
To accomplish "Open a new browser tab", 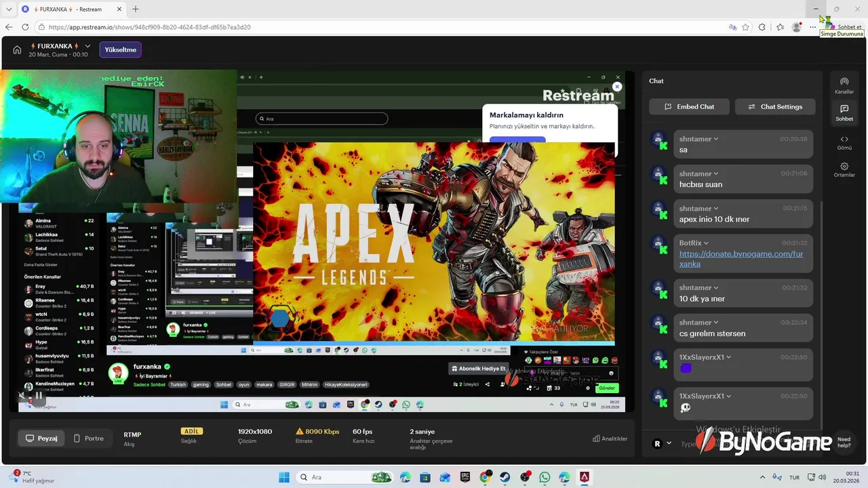I will point(135,9).
